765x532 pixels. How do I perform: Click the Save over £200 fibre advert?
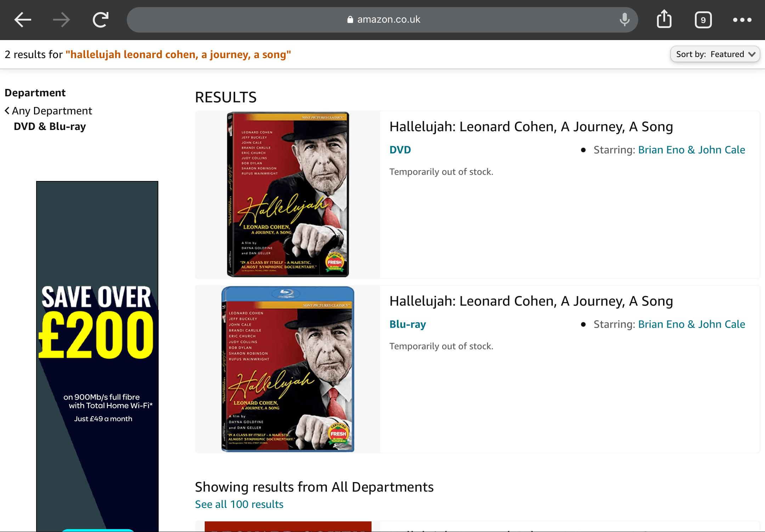coord(97,356)
